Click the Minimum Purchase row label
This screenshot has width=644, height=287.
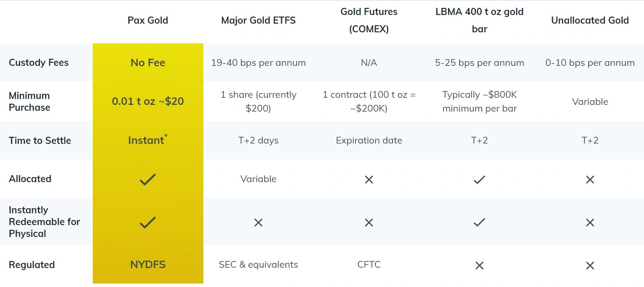tap(30, 101)
